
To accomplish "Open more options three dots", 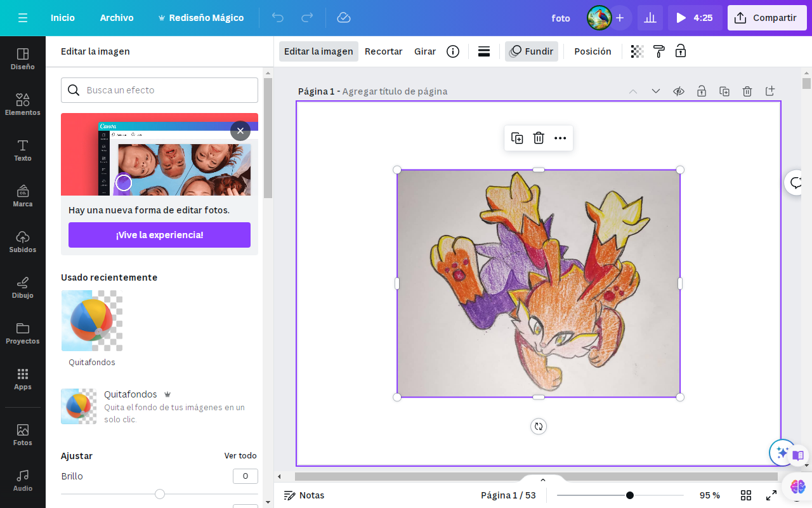I will point(560,138).
